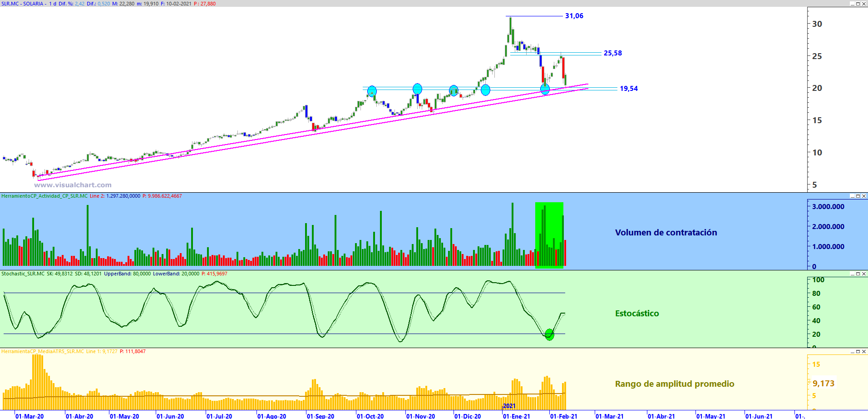Click the 100 mark on stochastic axis

pos(819,280)
